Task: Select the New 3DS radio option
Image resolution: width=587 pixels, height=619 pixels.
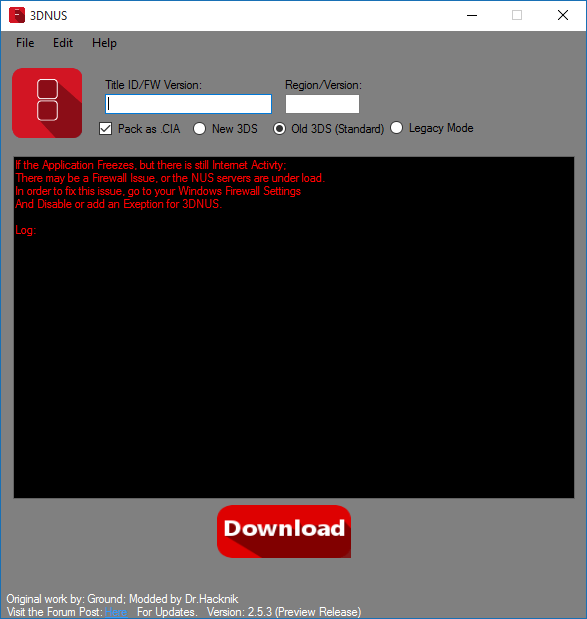Action: pyautogui.click(x=199, y=129)
